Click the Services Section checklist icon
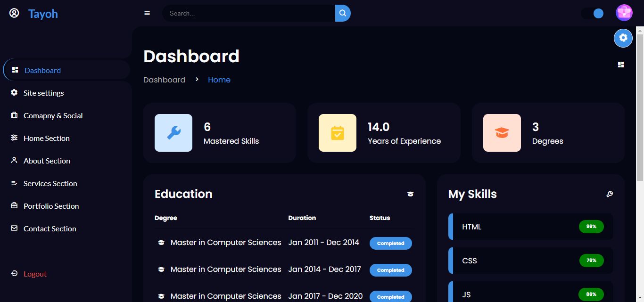Image resolution: width=644 pixels, height=302 pixels. [14, 183]
